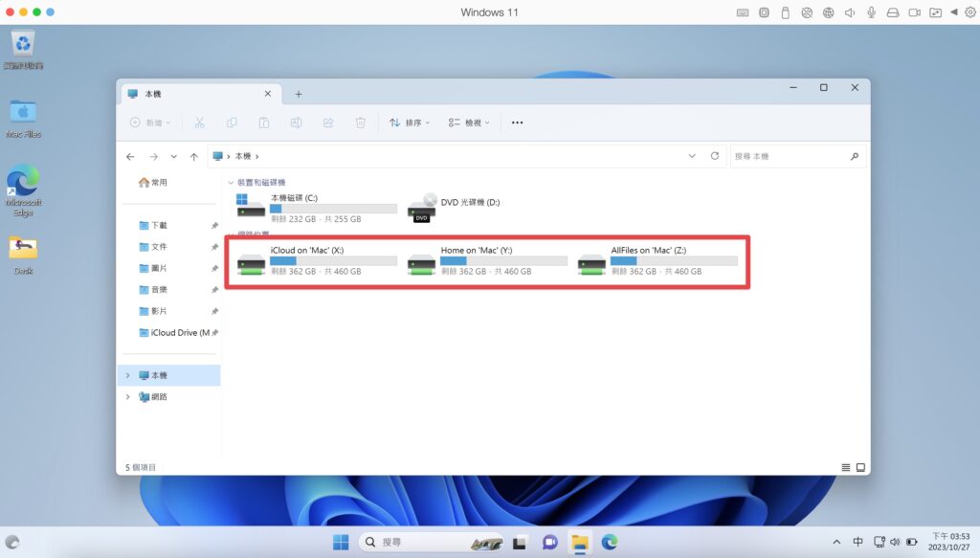Open Desk folder on desktop
Screen dimensions: 980x558
[23, 255]
